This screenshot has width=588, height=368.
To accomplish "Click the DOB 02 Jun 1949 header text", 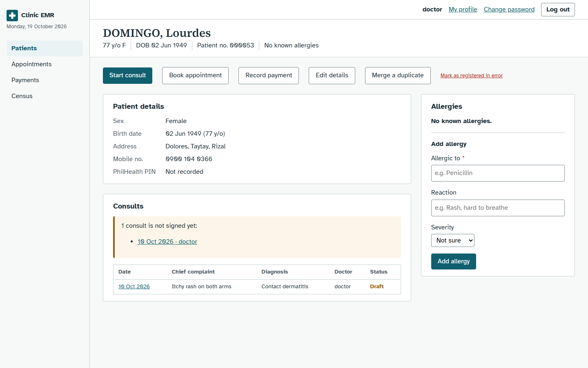I will [x=162, y=45].
